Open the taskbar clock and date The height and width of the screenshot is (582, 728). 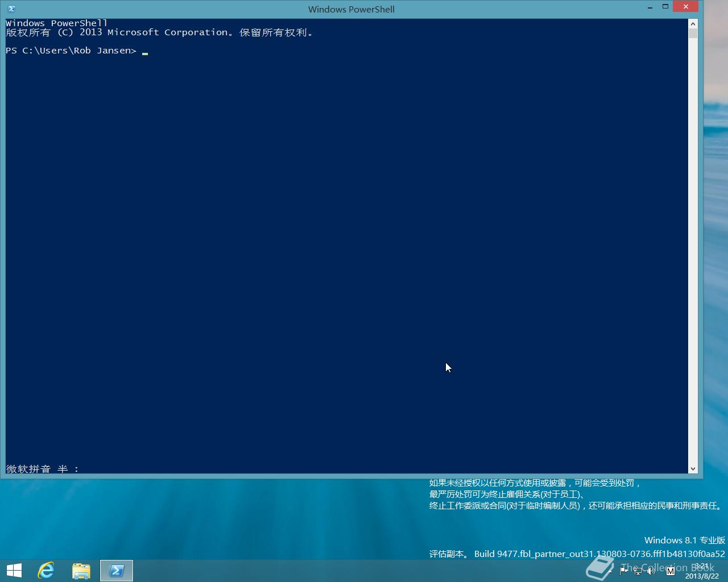(702, 571)
